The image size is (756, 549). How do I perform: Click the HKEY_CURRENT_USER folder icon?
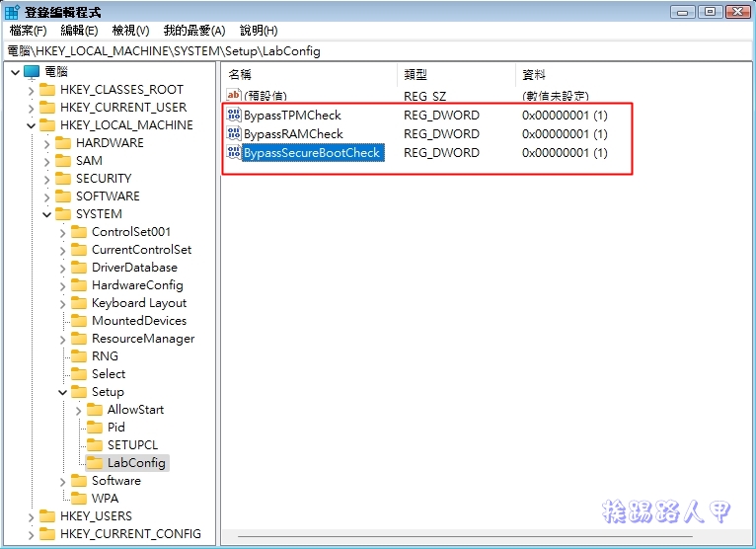pos(47,107)
